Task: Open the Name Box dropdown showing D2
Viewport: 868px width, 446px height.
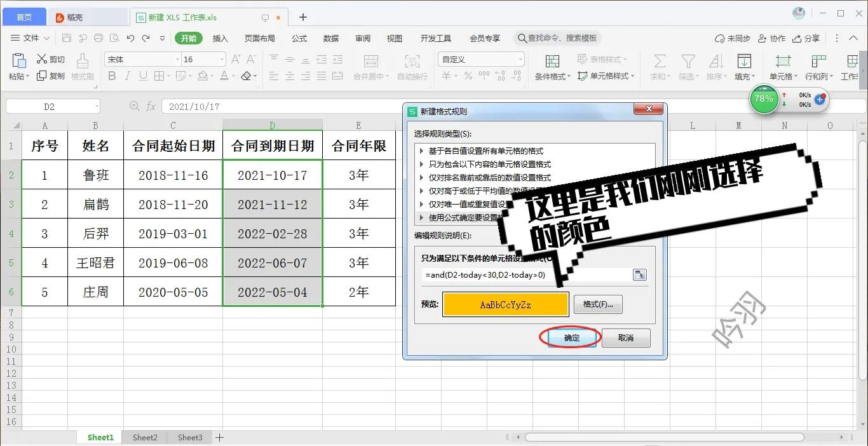Action: click(x=96, y=107)
